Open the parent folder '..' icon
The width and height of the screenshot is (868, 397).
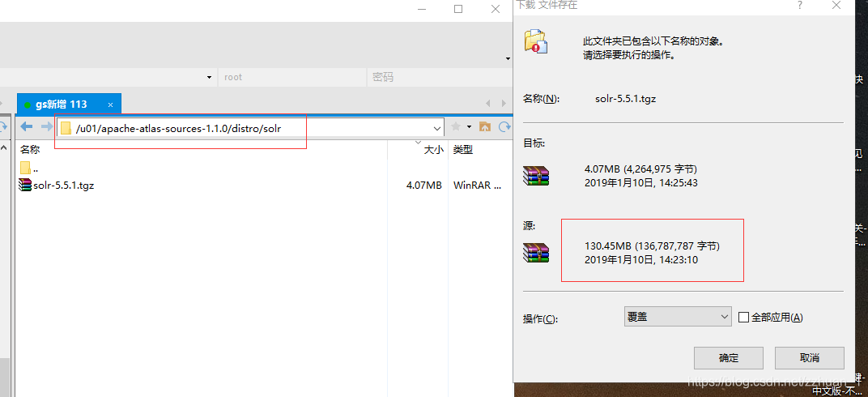pyautogui.click(x=25, y=168)
